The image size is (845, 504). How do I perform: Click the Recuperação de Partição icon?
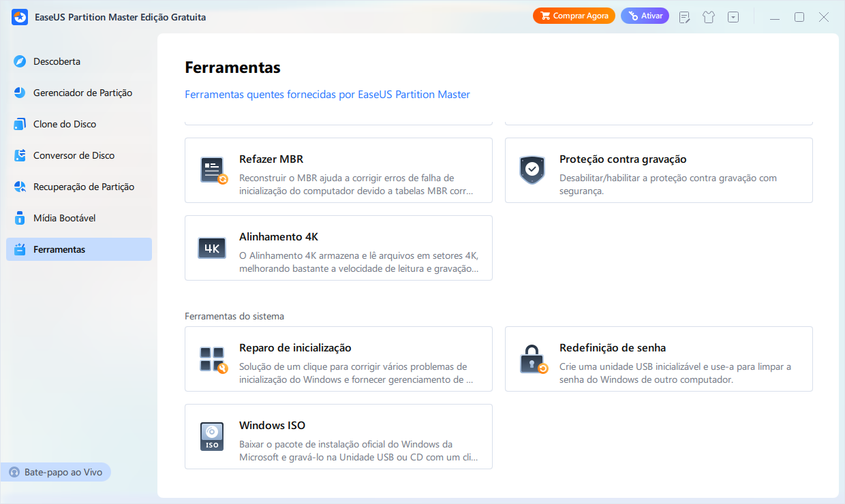tap(20, 187)
